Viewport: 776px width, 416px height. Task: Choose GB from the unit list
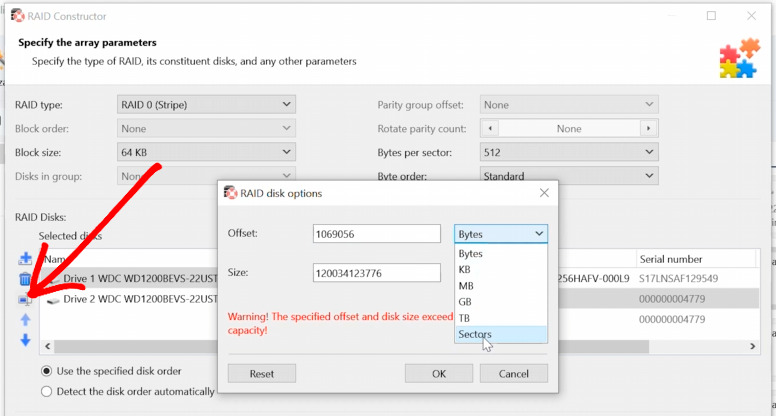(x=501, y=302)
